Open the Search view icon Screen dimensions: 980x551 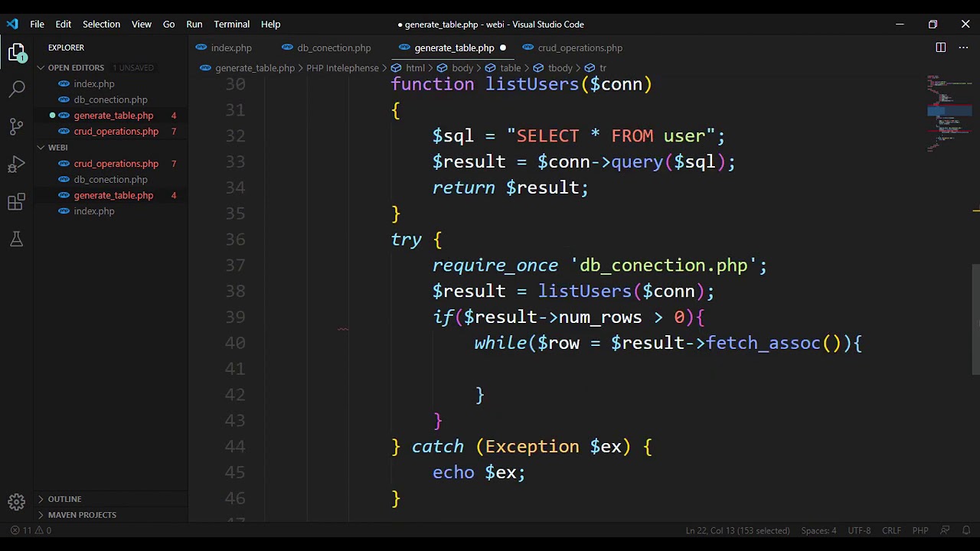coord(17,90)
